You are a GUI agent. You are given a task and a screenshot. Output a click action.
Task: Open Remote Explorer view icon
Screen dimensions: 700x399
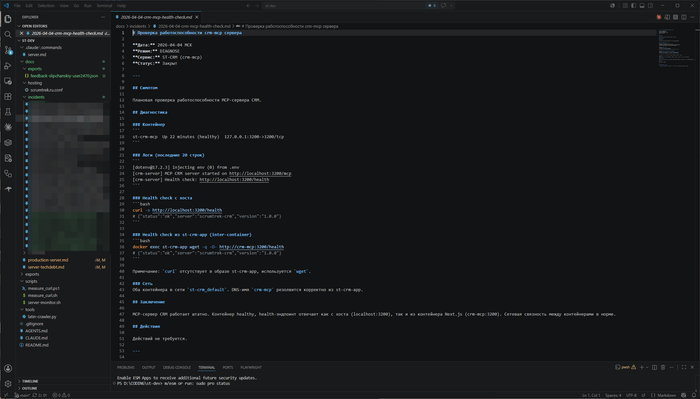(8, 81)
